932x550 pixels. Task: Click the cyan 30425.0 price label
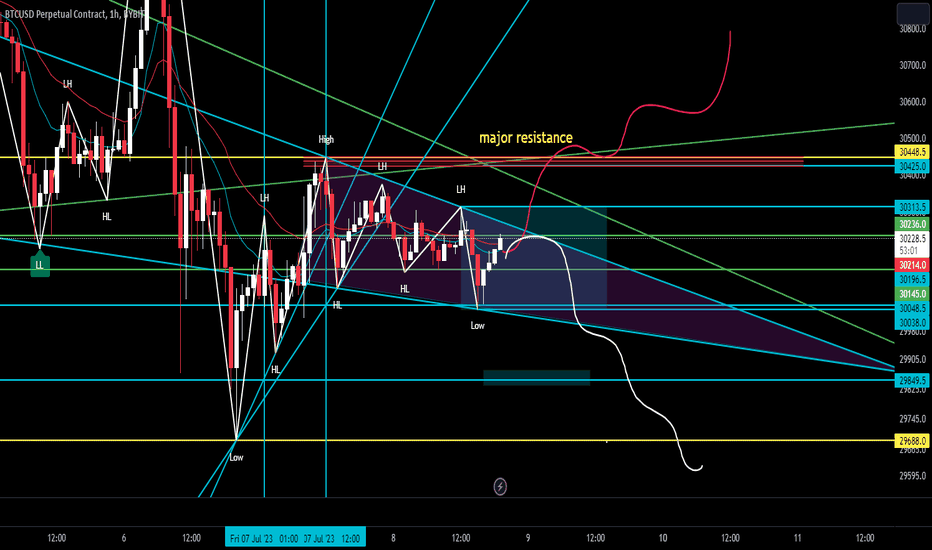coord(912,166)
